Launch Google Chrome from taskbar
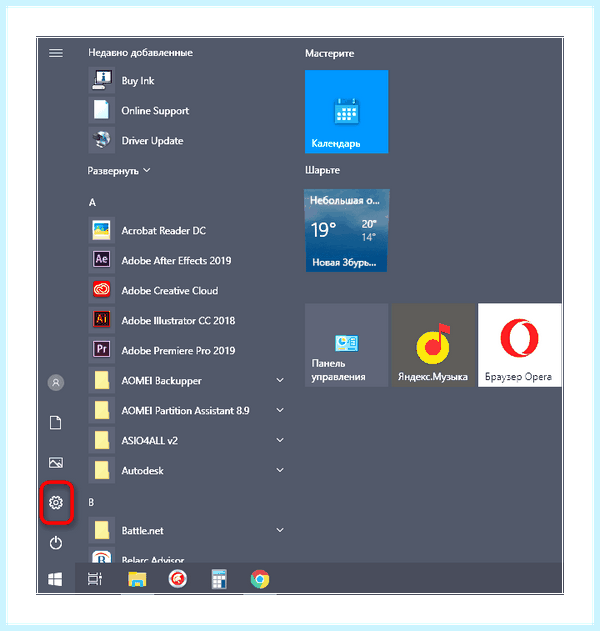Screen dimensions: 600x631 coord(260,579)
